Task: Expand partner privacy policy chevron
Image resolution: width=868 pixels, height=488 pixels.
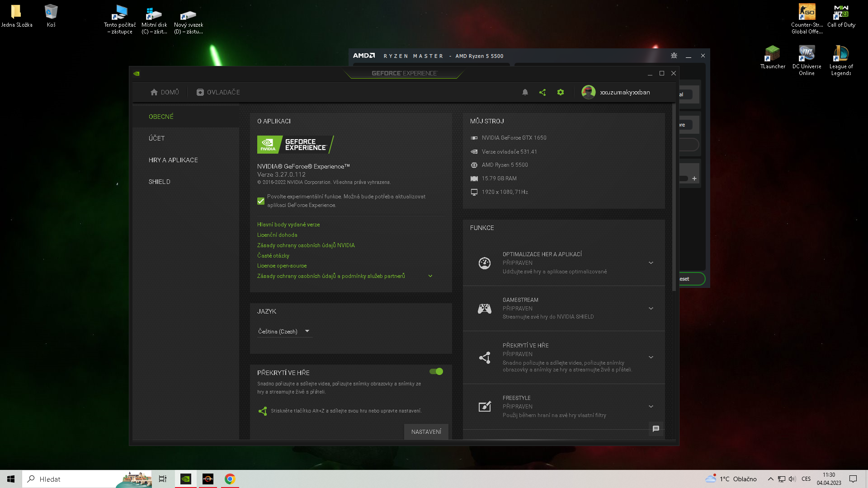Action: [x=430, y=276]
